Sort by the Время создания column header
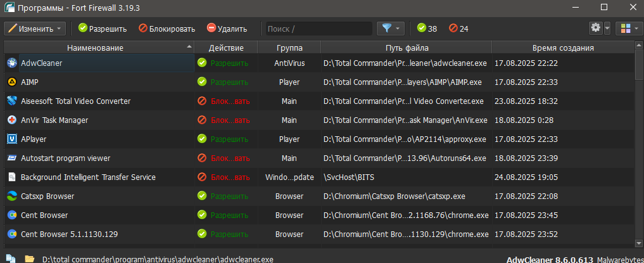 (x=563, y=48)
